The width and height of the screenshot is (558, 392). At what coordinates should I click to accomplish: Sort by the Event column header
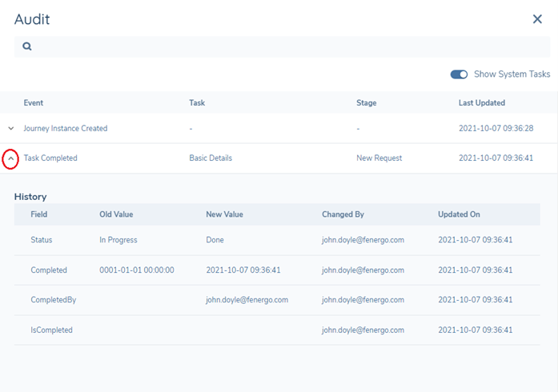point(34,103)
